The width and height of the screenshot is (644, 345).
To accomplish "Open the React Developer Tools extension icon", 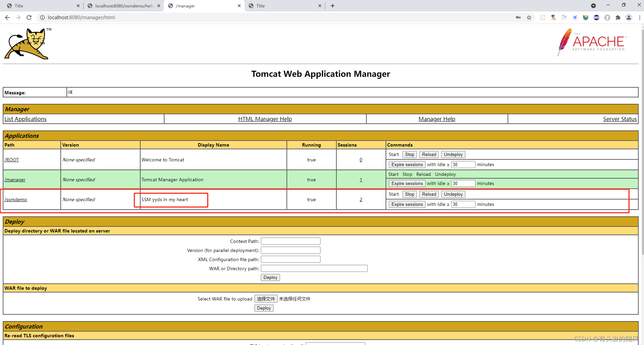I will point(543,18).
